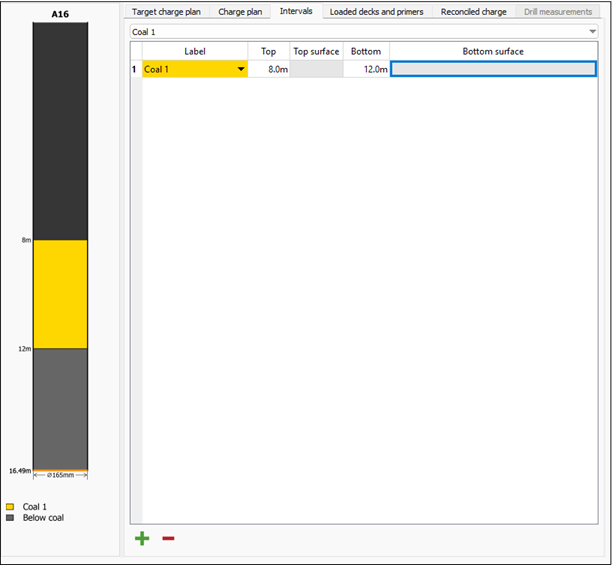612x565 pixels.
Task: Click the grey Below coal legend swatch
Action: tap(10, 518)
